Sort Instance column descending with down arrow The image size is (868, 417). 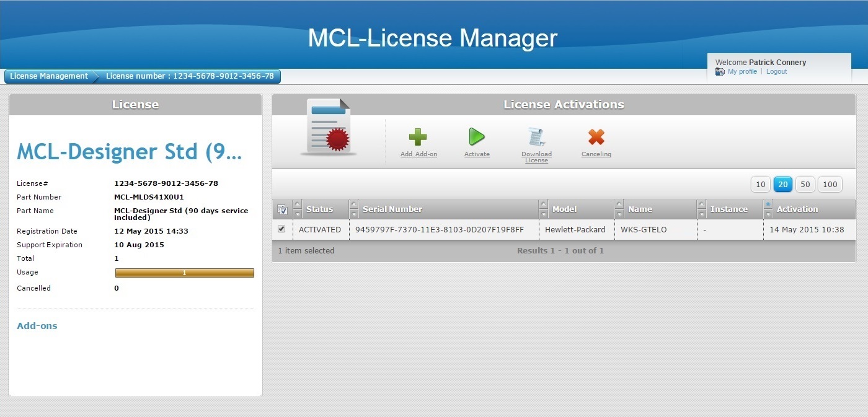tap(701, 214)
